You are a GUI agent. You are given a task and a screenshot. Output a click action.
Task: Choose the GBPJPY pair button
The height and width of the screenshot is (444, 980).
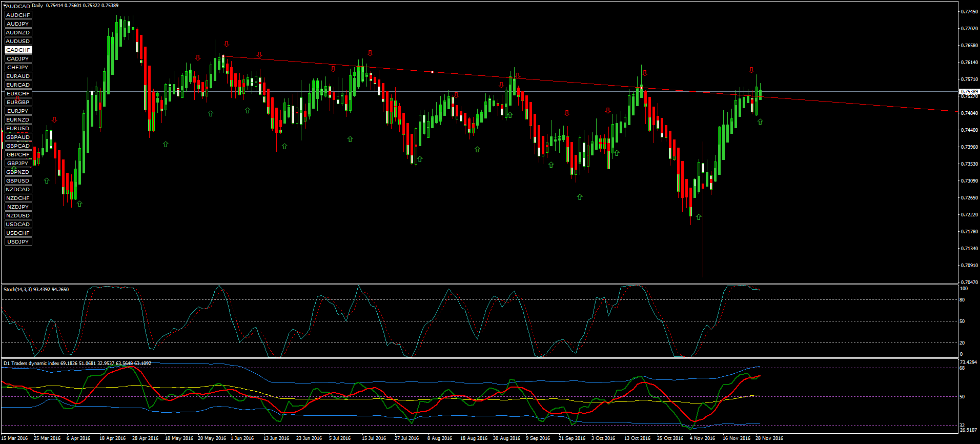(x=18, y=164)
